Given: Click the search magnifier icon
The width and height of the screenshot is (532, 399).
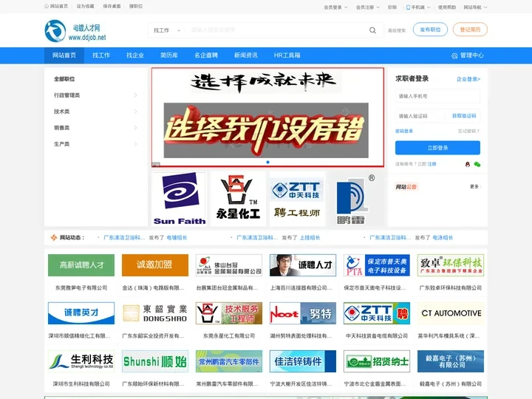Looking at the screenshot, I should pyautogui.click(x=372, y=30).
